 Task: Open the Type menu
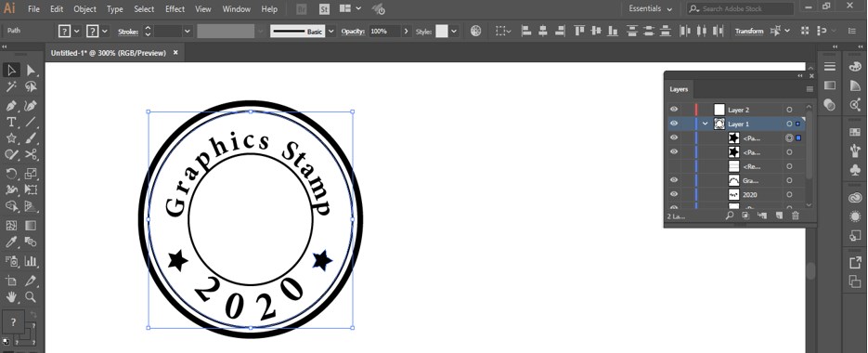tap(114, 9)
